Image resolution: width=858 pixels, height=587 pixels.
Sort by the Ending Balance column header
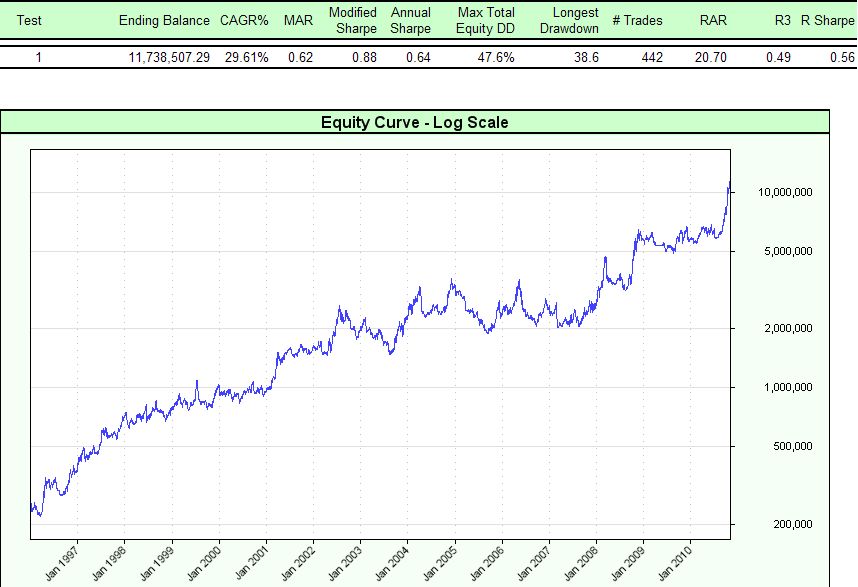[164, 20]
